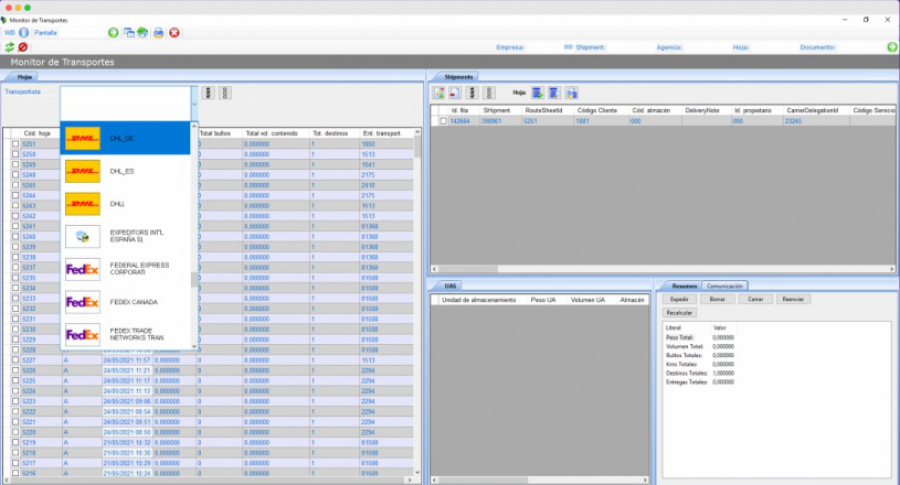Click the green go arrow in the top toolbar

pyautogui.click(x=113, y=33)
